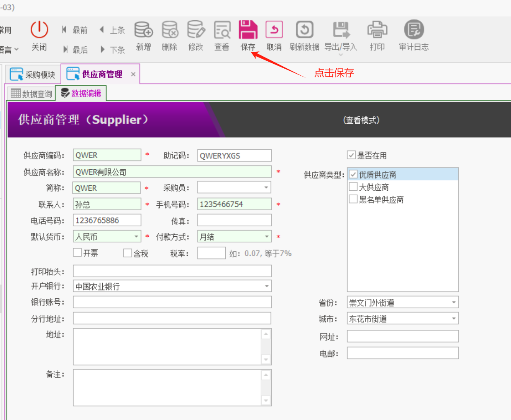The height and width of the screenshot is (420, 511).
Task: Check the 大供应商 type
Action: click(x=353, y=187)
